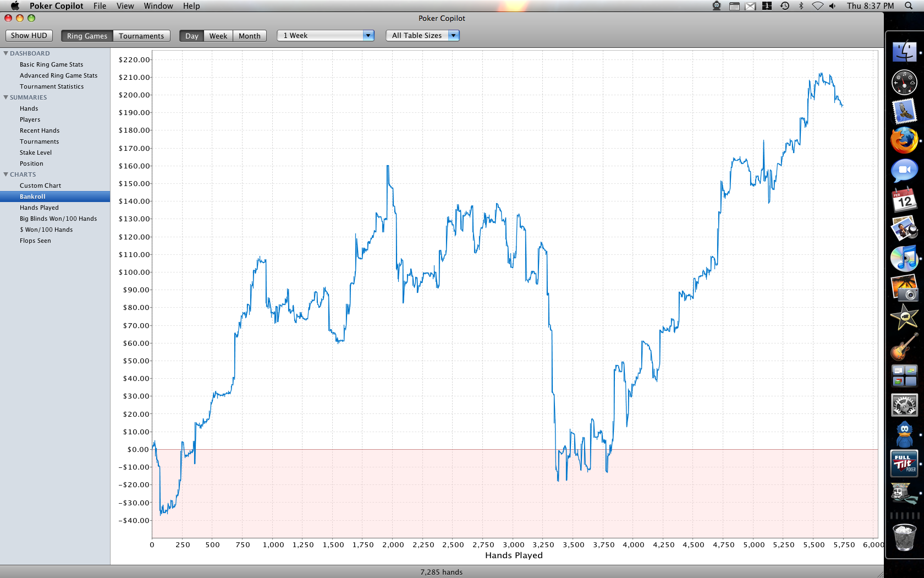Image resolution: width=924 pixels, height=578 pixels.
Task: Open the 1 Week period dropdown
Action: [326, 35]
